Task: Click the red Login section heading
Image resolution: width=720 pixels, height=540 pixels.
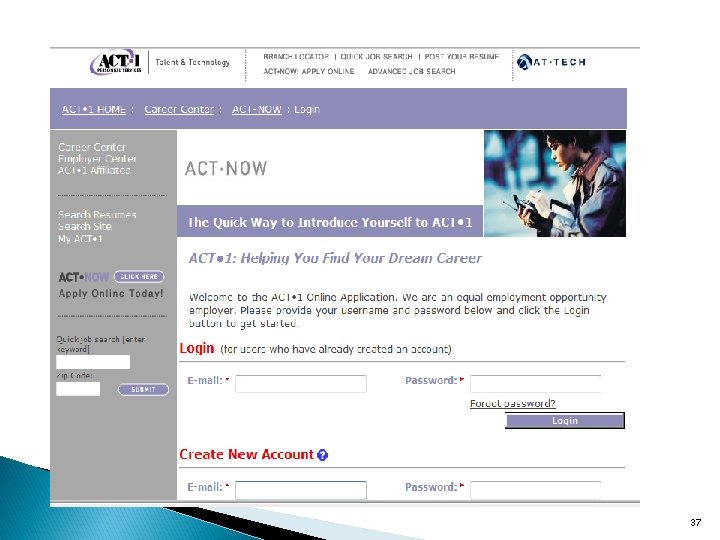Action: [x=197, y=349]
